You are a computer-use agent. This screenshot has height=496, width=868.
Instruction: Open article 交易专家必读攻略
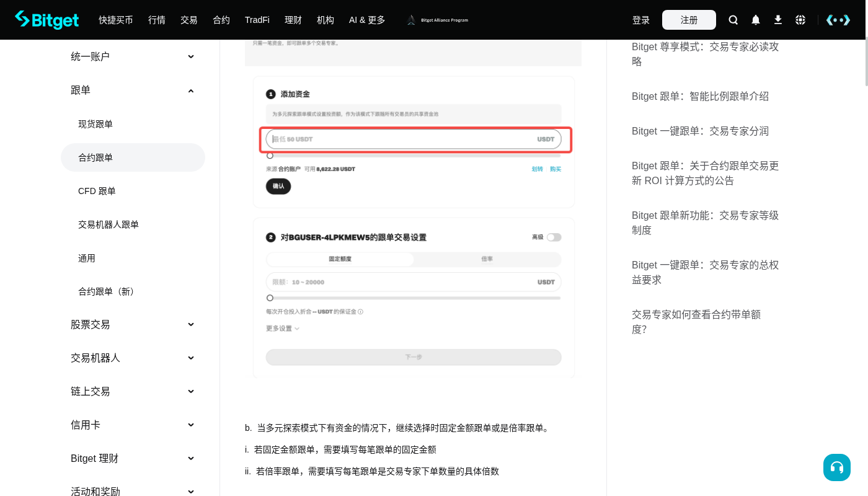pyautogui.click(x=706, y=54)
